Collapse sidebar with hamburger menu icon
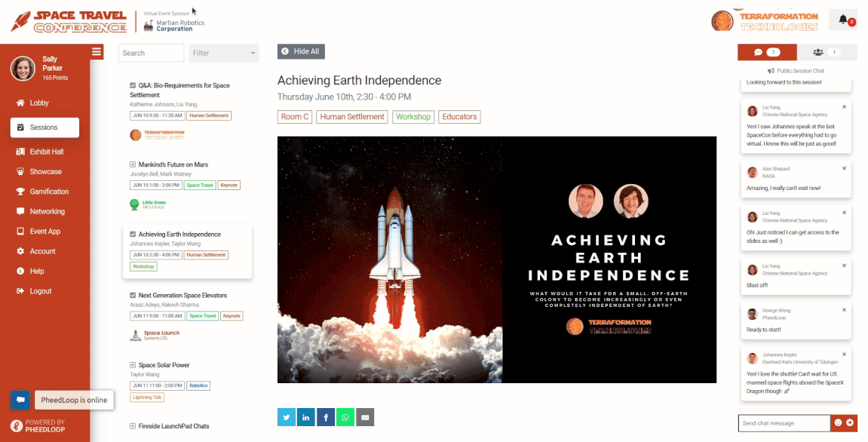This screenshot has width=868, height=442. pyautogui.click(x=97, y=52)
